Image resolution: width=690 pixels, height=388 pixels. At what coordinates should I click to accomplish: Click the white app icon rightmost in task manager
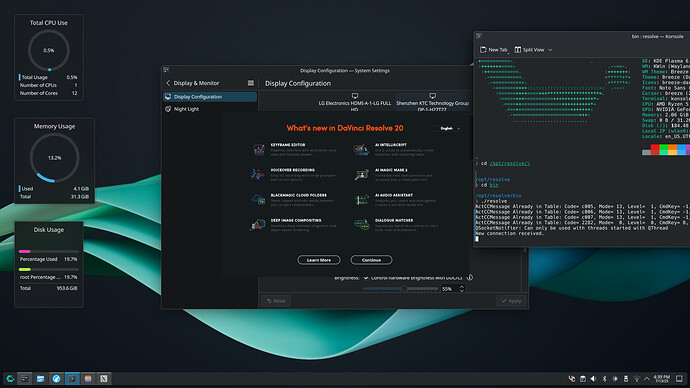104,378
